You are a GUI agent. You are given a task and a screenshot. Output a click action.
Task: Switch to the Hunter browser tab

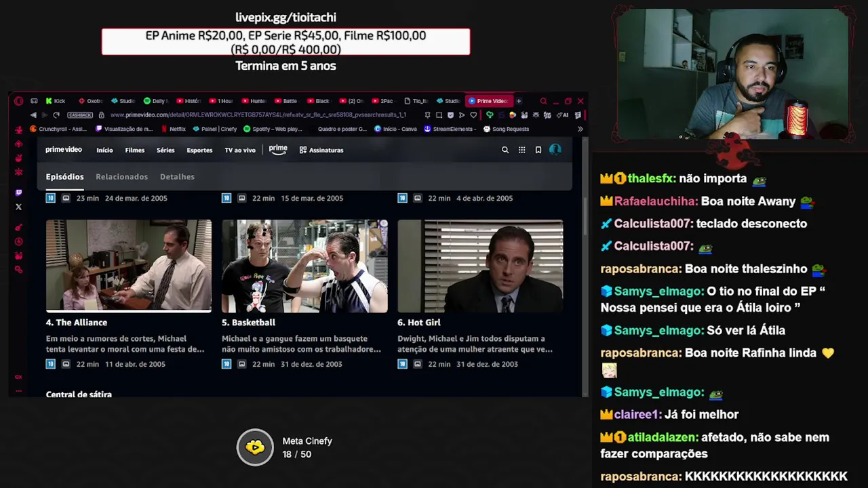coord(254,101)
